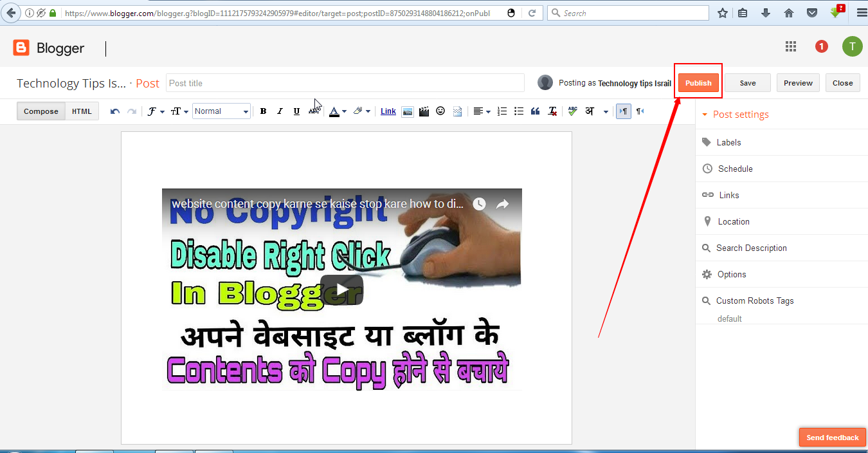Viewport: 868px width, 453px height.
Task: Switch to the HTML editor tab
Action: [x=82, y=111]
